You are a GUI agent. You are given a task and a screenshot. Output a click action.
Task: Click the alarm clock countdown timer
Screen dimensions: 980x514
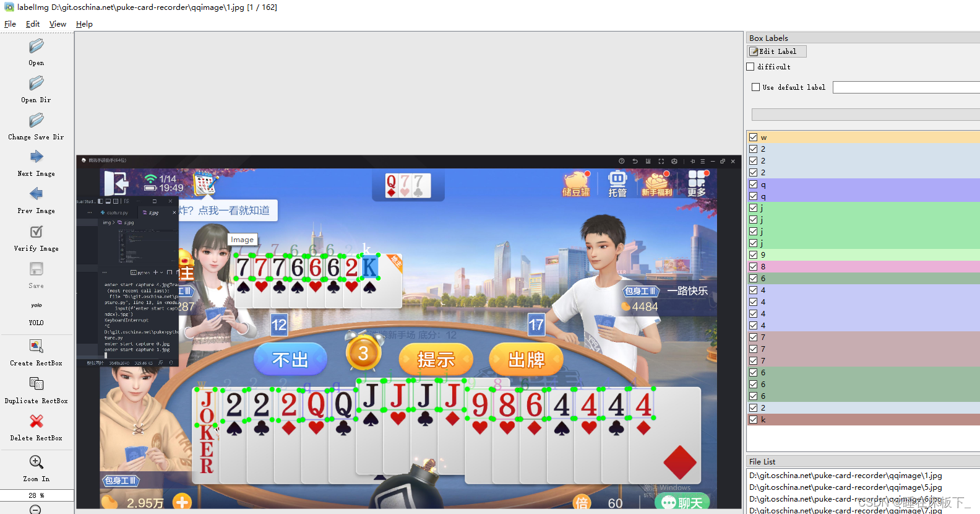pos(363,351)
